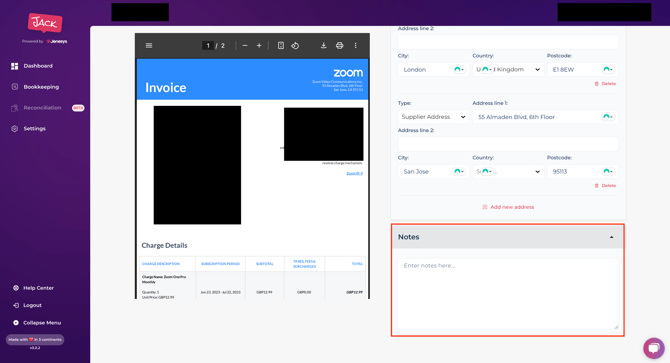Open PDF viewer more actions menu
Image resolution: width=670 pixels, height=363 pixels.
356,46
